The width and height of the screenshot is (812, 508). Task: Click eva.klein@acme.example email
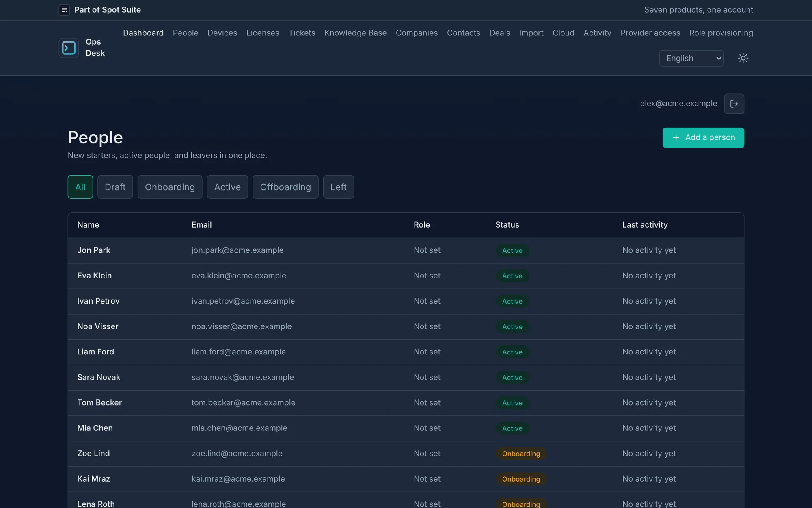(239, 276)
